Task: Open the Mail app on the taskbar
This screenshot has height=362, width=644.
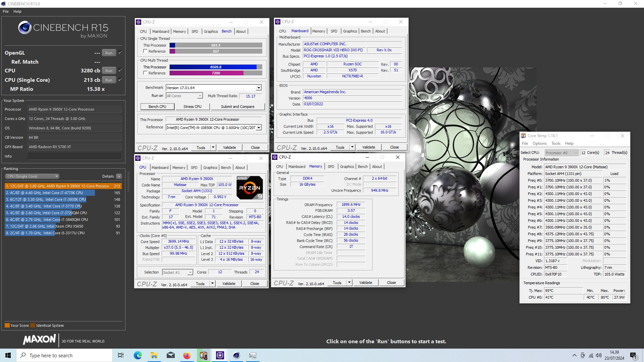Action: pos(170,355)
